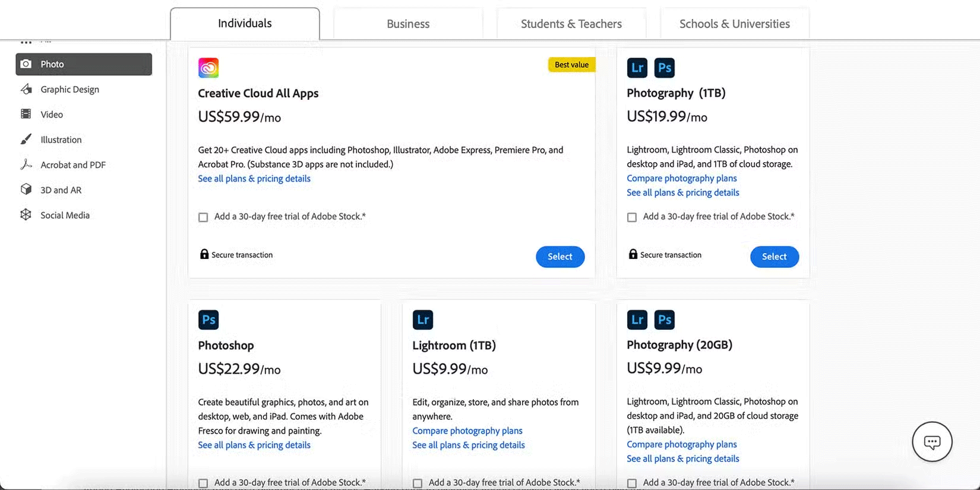Click the Photoshop card's Ps icon
This screenshot has width=980, height=490.
208,320
